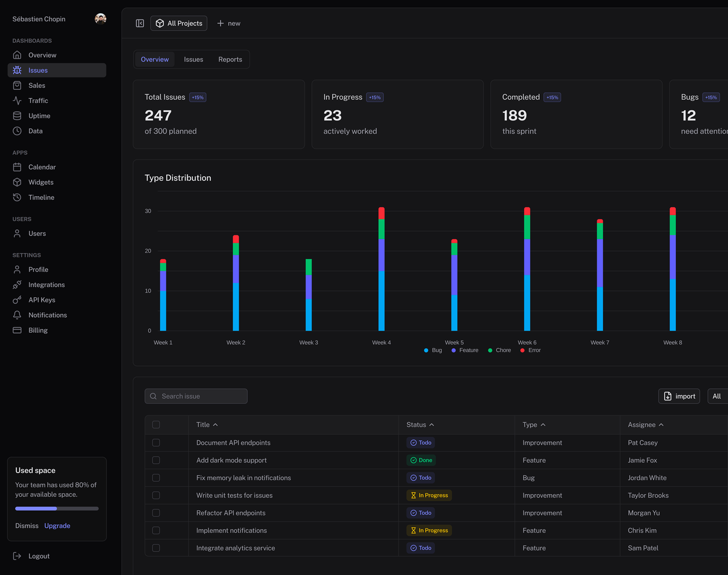728x575 pixels.
Task: Check the checkbox for Fix memory leak in notifications
Action: point(156,478)
